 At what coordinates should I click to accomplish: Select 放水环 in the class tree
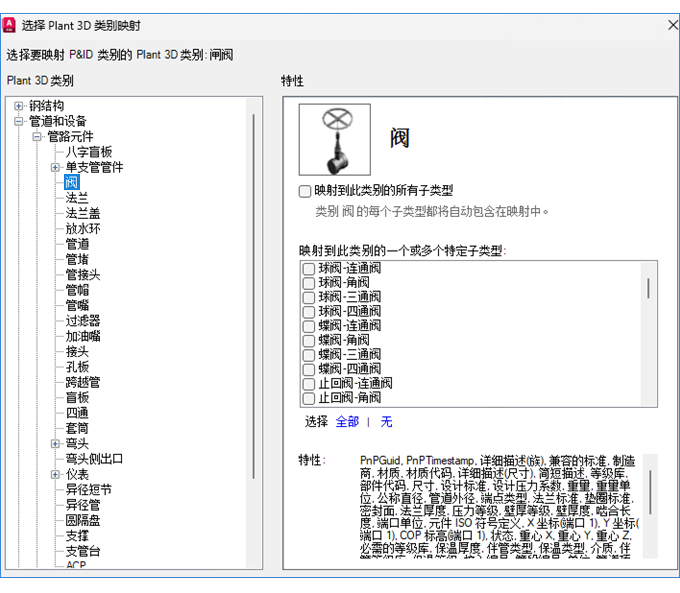[x=83, y=229]
